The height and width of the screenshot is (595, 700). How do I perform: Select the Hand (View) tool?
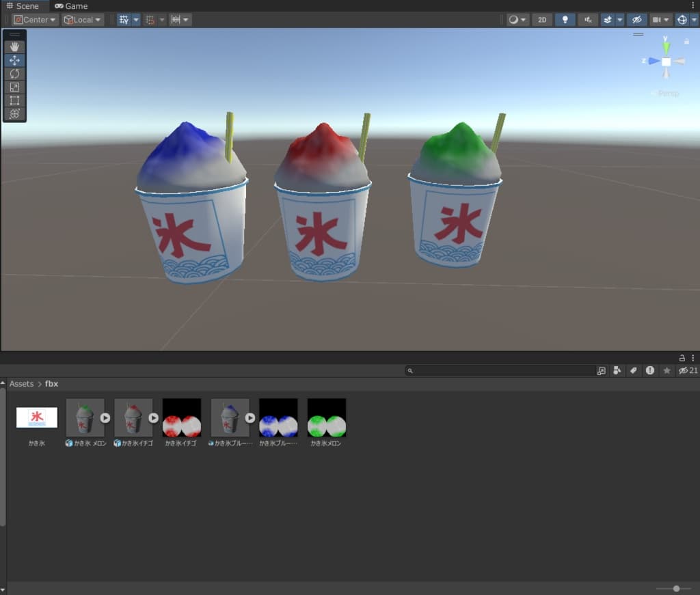[14, 47]
